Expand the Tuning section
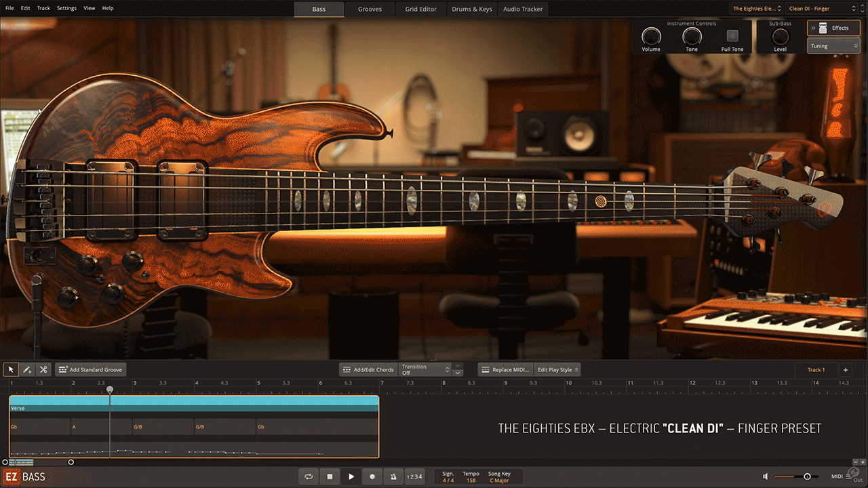 [833, 46]
